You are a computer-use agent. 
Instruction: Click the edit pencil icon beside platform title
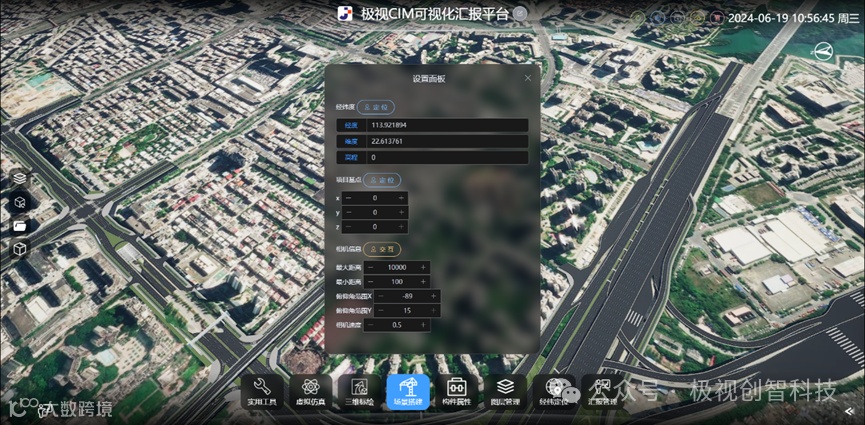pos(520,14)
